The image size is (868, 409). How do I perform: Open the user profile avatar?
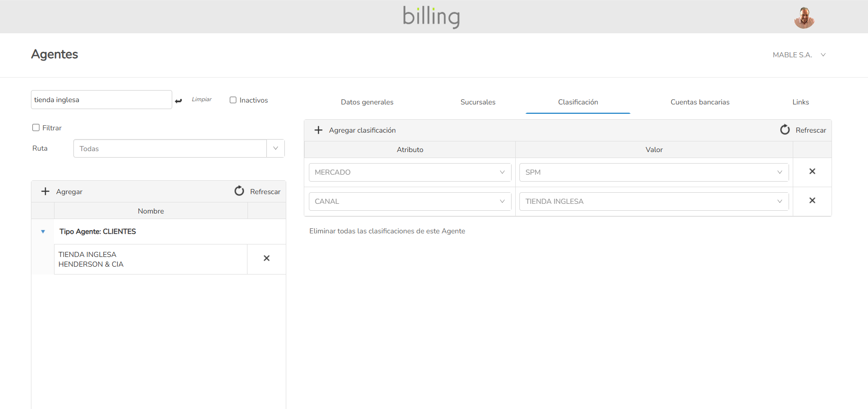point(804,18)
